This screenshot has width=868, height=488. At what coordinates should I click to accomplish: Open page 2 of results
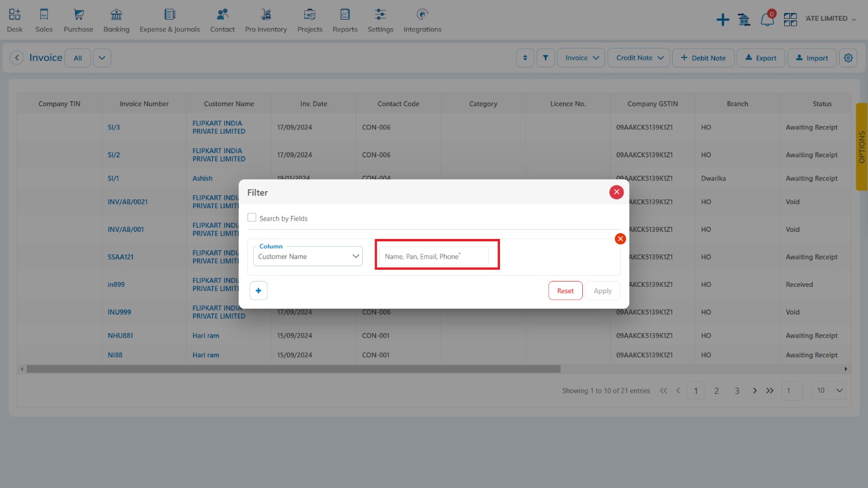coord(717,390)
